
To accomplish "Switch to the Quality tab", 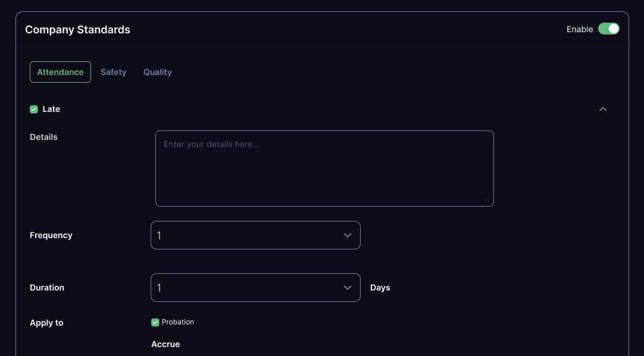I will pos(158,72).
